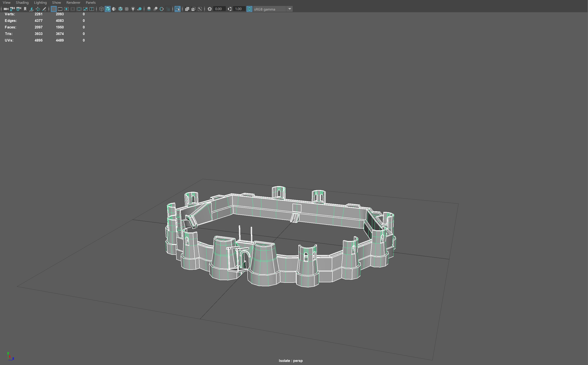Open camera bookmarks icon

pos(25,9)
